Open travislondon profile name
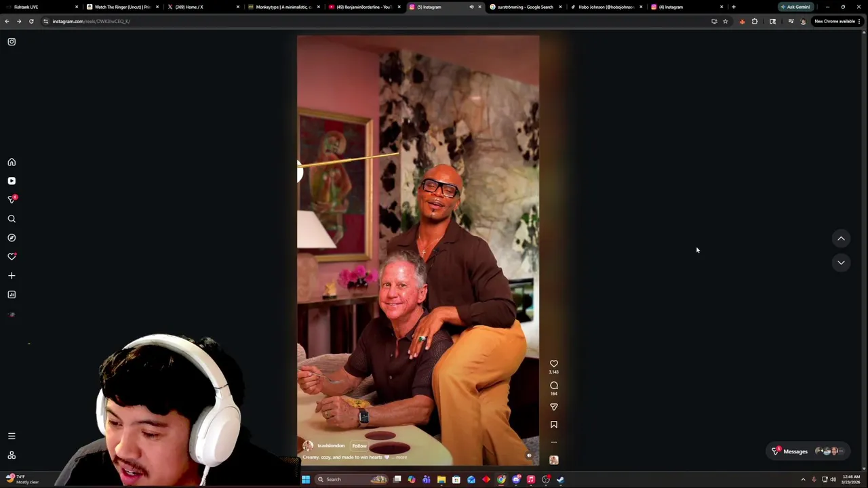Screen dimensions: 868x488 pyautogui.click(x=331, y=446)
